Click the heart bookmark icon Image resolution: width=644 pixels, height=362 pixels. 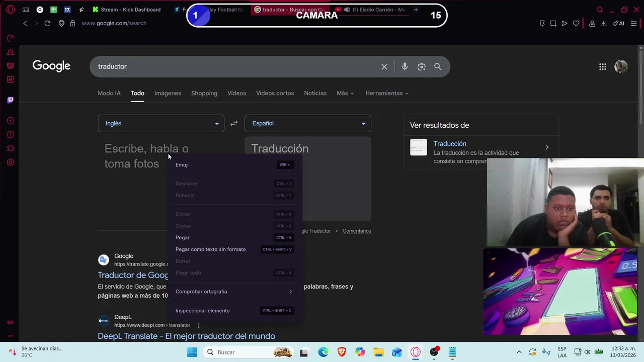pos(576,23)
